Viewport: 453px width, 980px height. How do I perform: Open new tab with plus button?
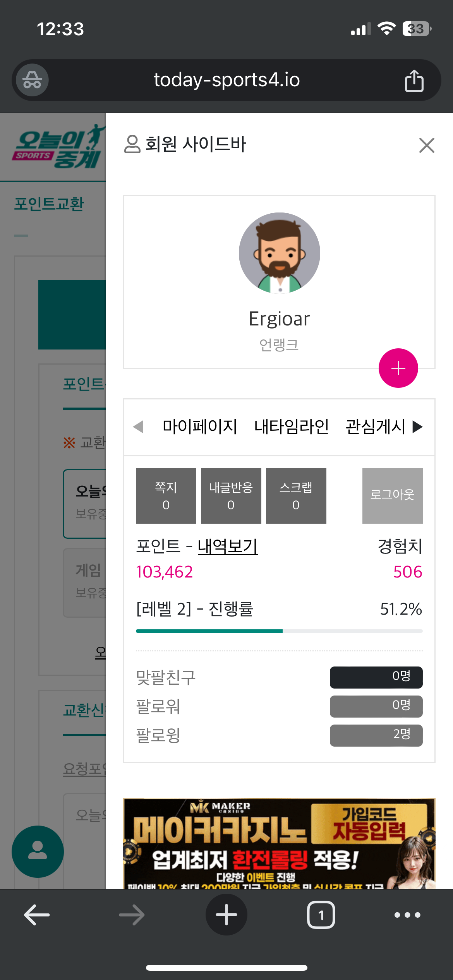(x=226, y=915)
